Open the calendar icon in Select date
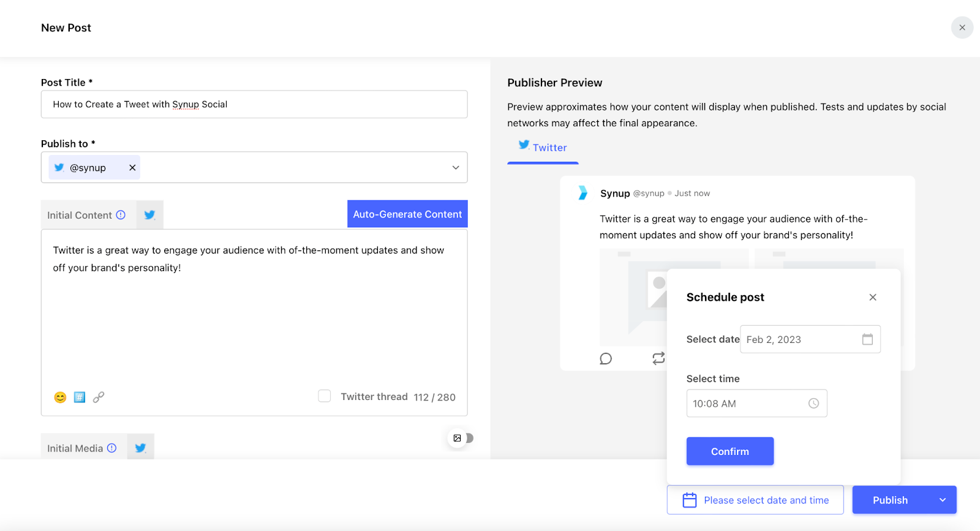Viewport: 980px width, 531px height. (x=867, y=339)
